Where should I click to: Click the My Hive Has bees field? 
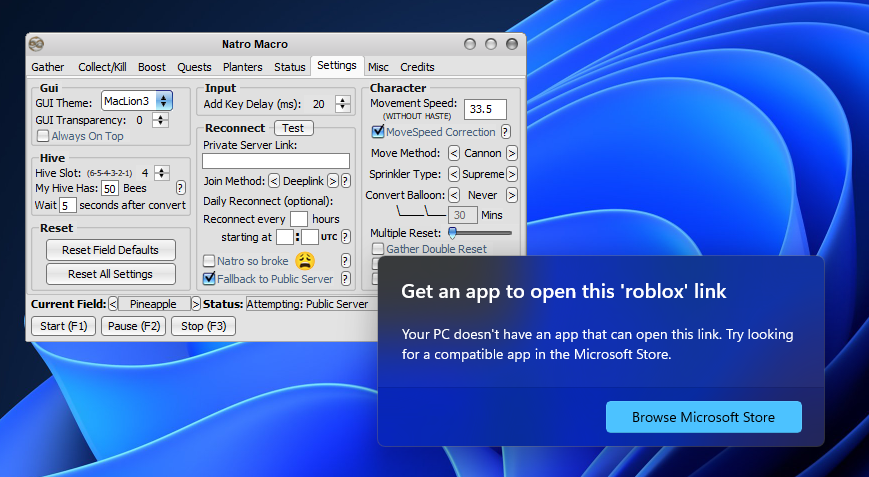(110, 188)
